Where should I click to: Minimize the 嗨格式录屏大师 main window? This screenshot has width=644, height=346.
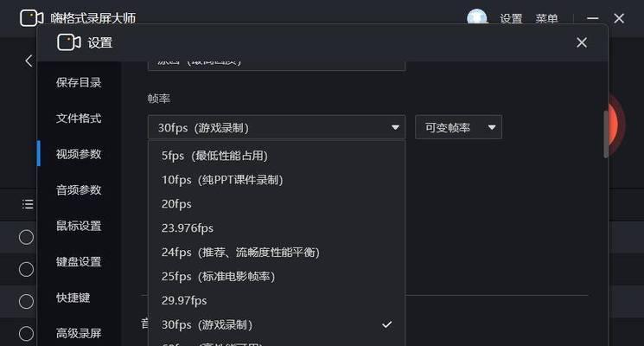point(592,18)
